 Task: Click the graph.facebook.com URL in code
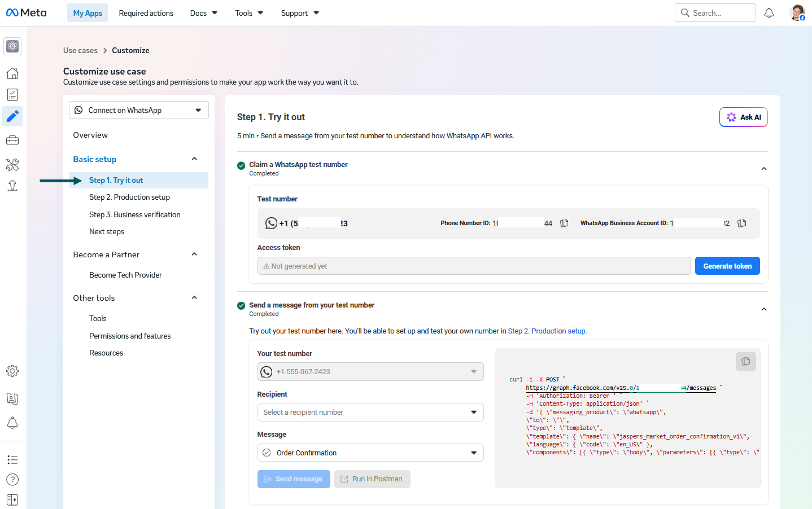click(x=621, y=388)
